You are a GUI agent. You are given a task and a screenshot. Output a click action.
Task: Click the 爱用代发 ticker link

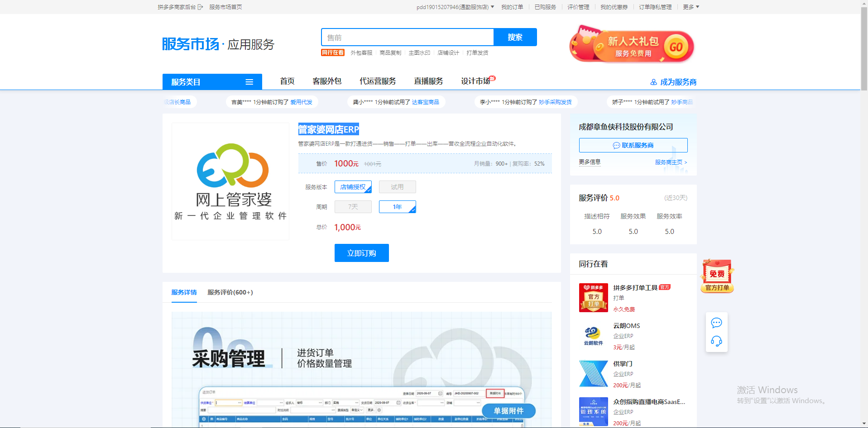(301, 102)
